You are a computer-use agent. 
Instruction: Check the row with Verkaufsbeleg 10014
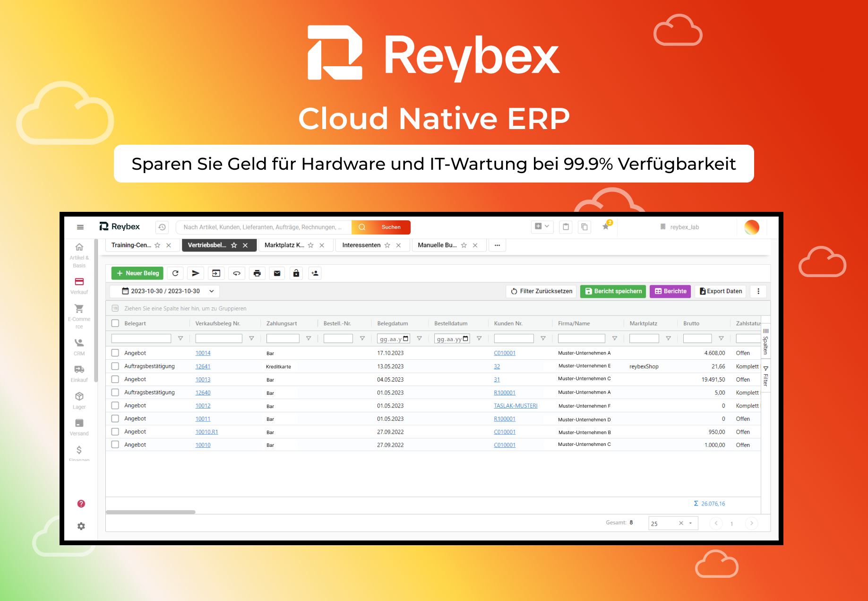[115, 353]
